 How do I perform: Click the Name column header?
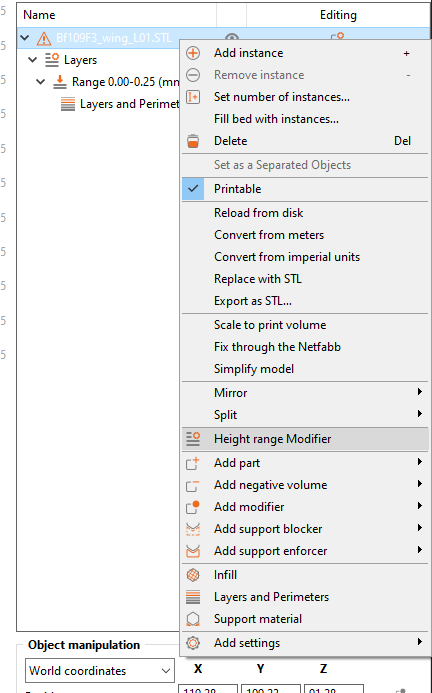pos(39,15)
